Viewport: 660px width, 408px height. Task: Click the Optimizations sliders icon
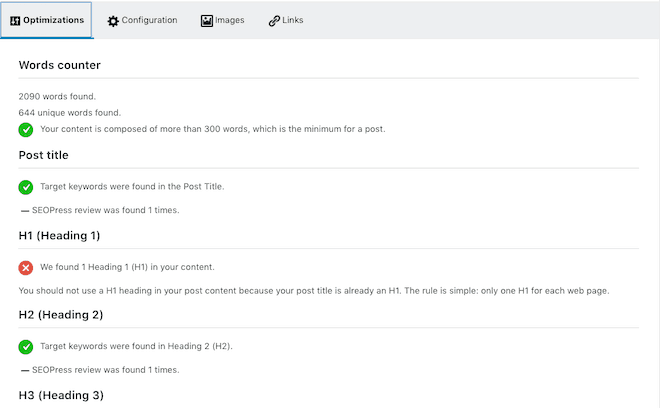pos(15,21)
